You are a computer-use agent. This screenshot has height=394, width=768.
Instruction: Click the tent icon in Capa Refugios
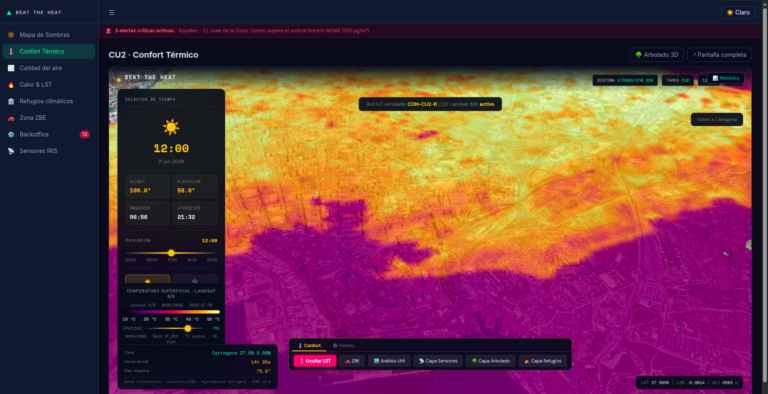click(x=527, y=361)
